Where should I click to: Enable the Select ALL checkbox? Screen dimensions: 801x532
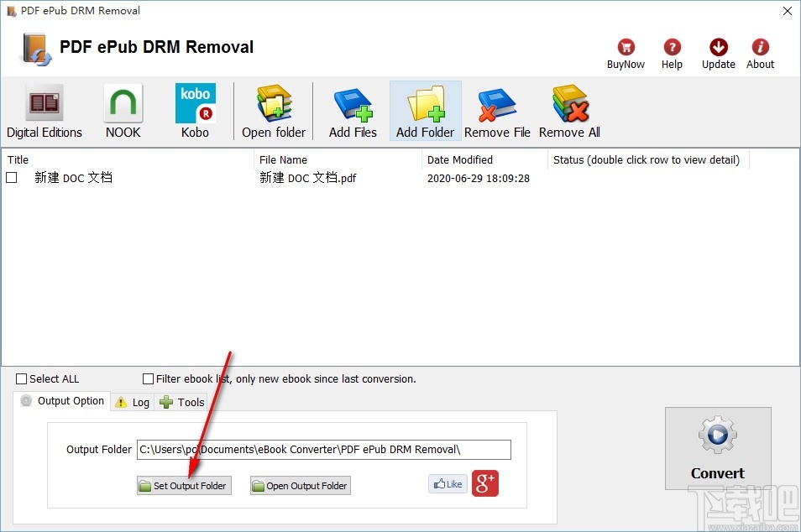pos(22,378)
